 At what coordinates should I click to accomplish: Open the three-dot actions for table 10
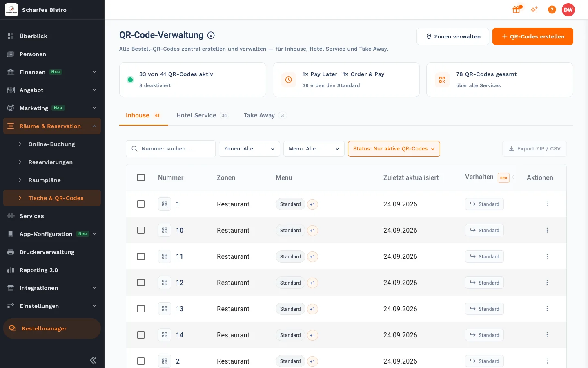click(x=547, y=230)
